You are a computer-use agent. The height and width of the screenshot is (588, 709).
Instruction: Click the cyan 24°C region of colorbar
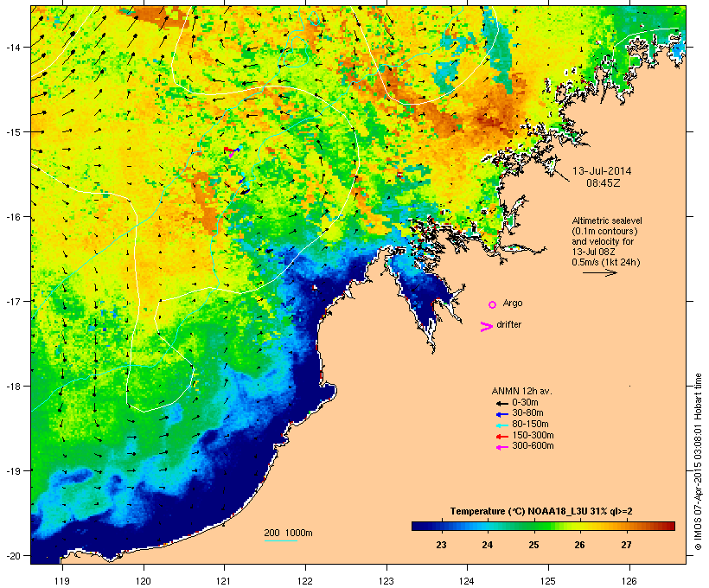[x=488, y=526]
